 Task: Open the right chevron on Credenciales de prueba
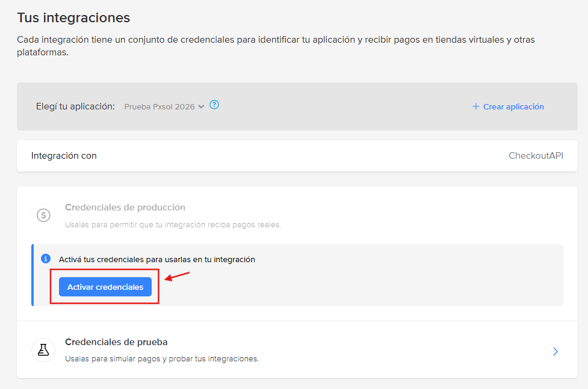[x=556, y=351]
